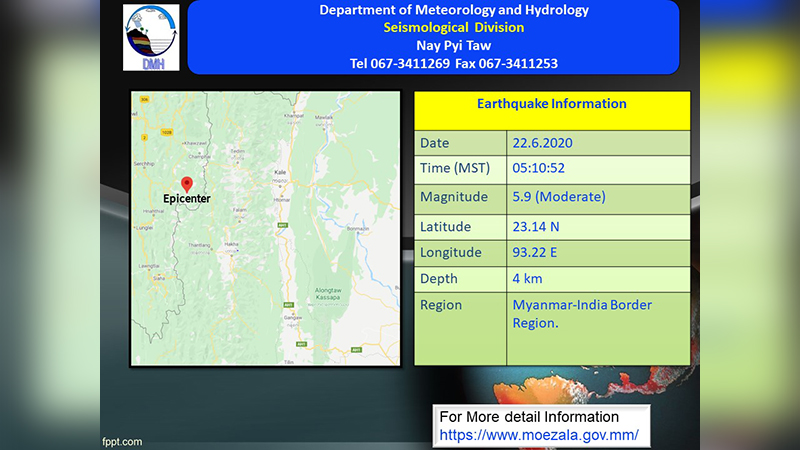Click the 'Kale' town label on map

(x=280, y=172)
